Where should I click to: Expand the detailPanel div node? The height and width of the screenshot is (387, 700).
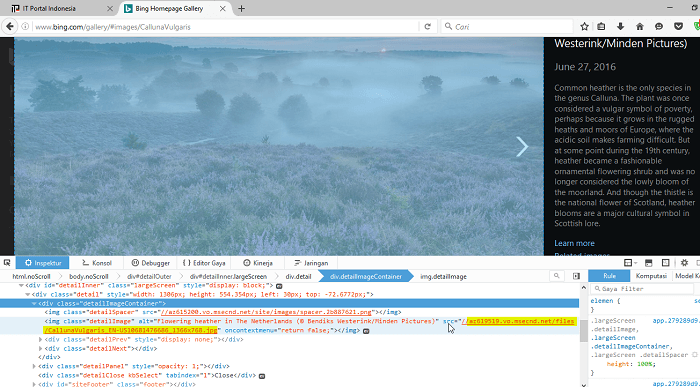(34, 366)
